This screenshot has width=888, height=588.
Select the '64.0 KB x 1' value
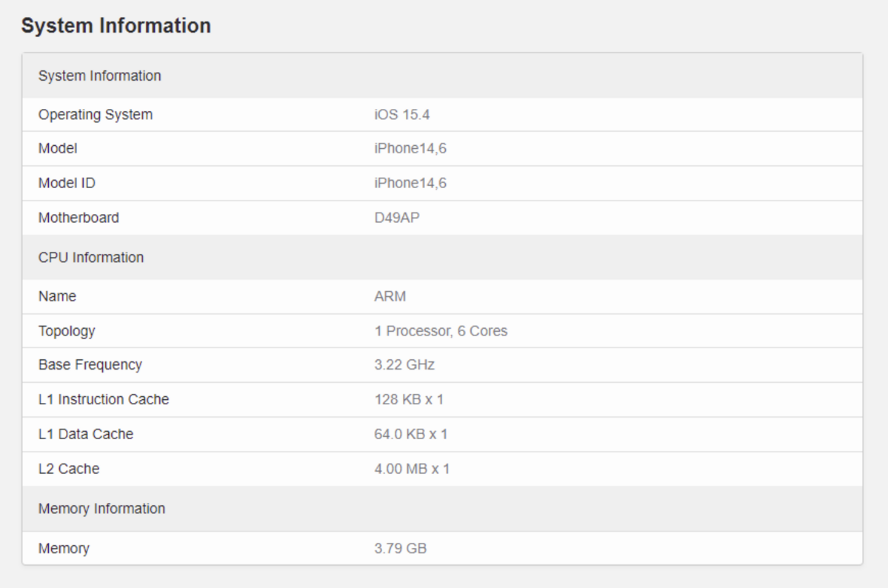[x=411, y=434]
